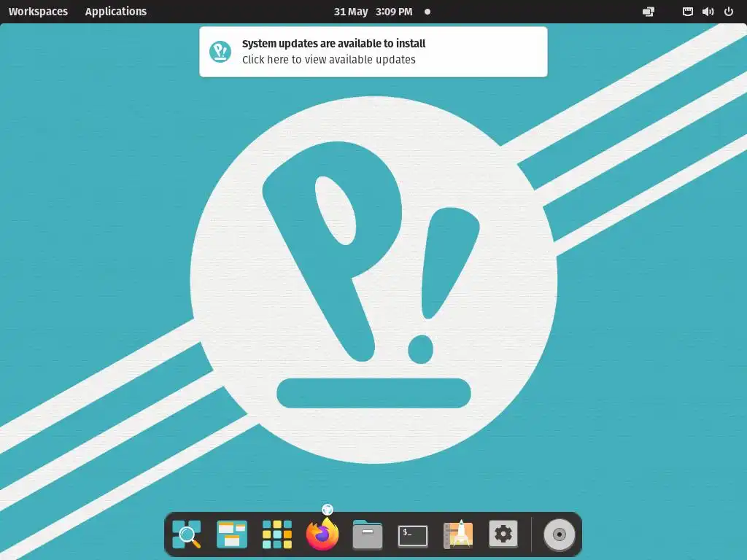Click the notification indicator dot by clock

(x=427, y=12)
